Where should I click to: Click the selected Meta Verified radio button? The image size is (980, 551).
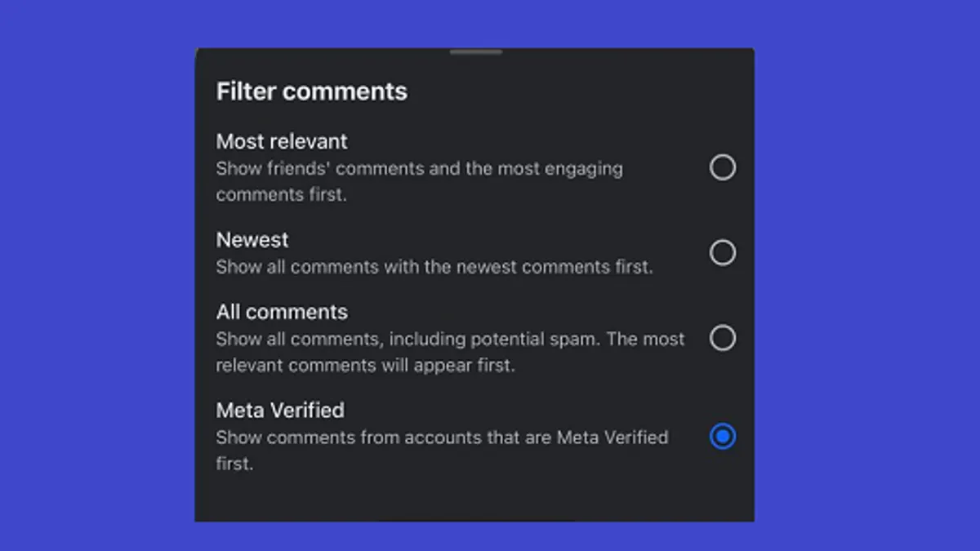pos(722,436)
